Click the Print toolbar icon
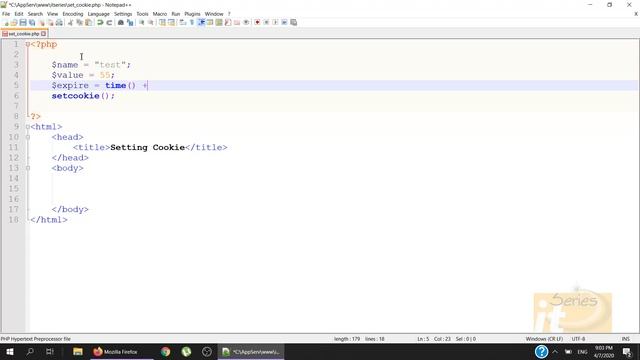The width and height of the screenshot is (640, 360). pos(59,22)
